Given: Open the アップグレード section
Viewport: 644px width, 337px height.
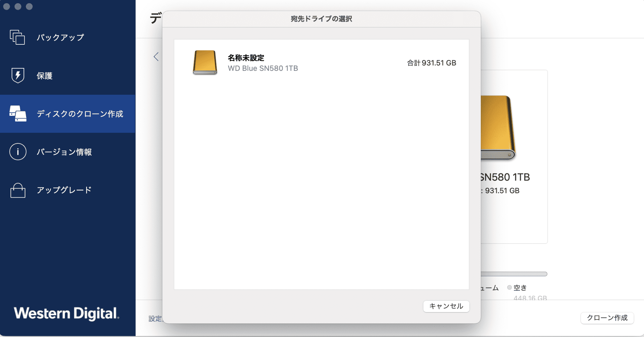Looking at the screenshot, I should point(68,190).
